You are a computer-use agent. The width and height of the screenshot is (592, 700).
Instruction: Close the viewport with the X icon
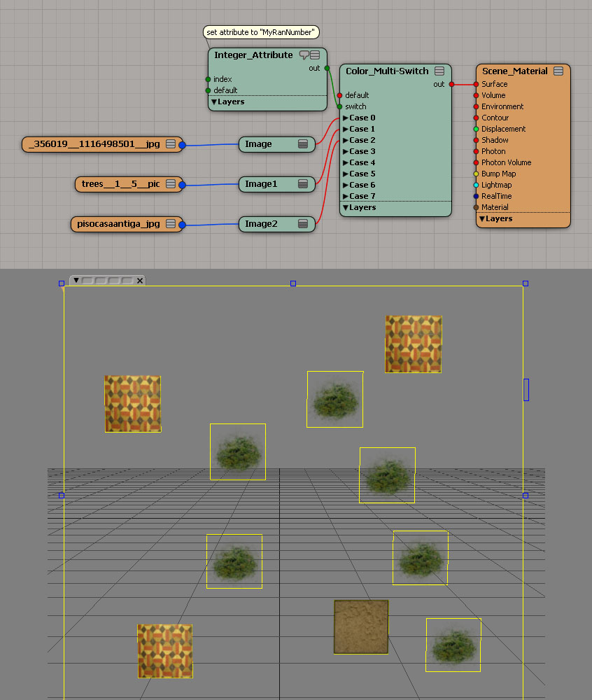click(139, 280)
